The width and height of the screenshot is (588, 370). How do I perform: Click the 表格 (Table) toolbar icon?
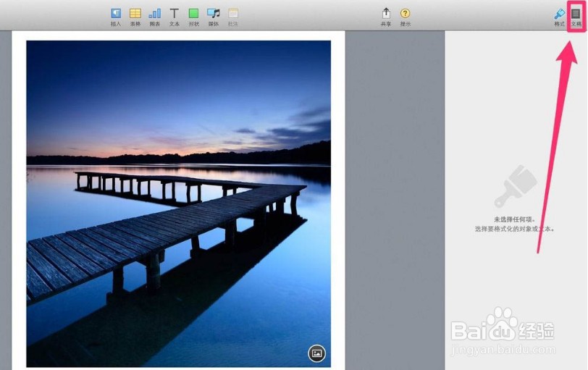tap(135, 17)
